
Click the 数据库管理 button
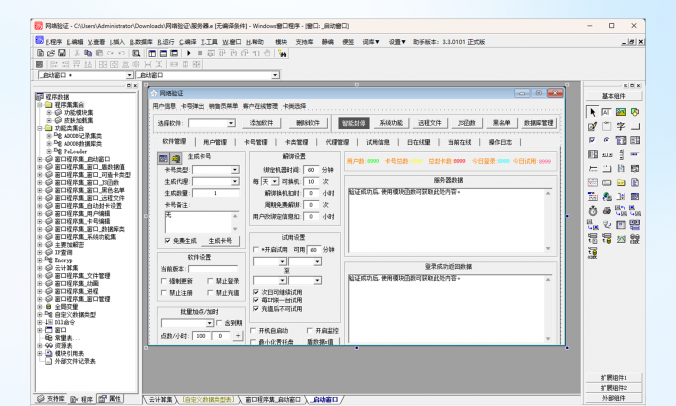538,123
